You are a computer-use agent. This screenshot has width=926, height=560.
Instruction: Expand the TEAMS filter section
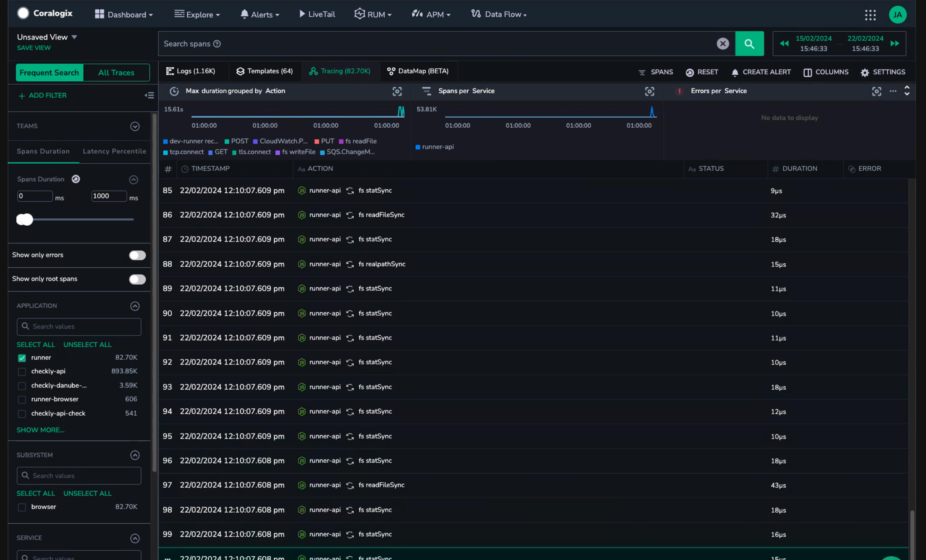135,126
